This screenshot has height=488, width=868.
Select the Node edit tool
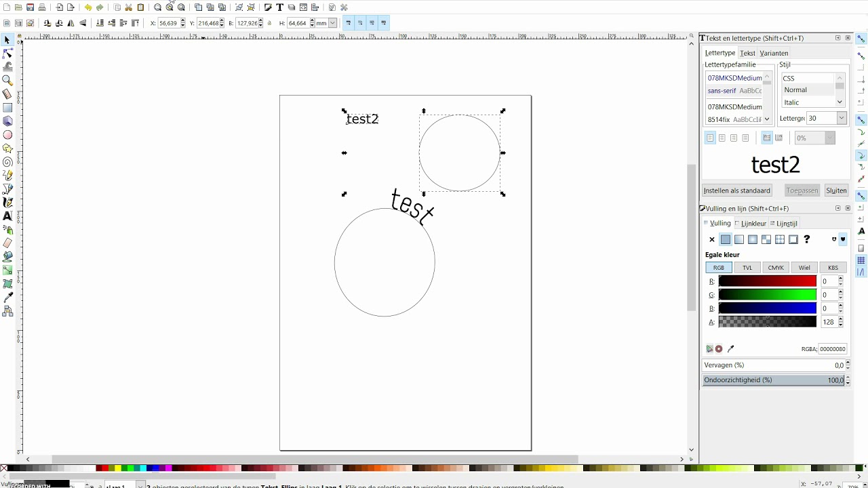7,54
